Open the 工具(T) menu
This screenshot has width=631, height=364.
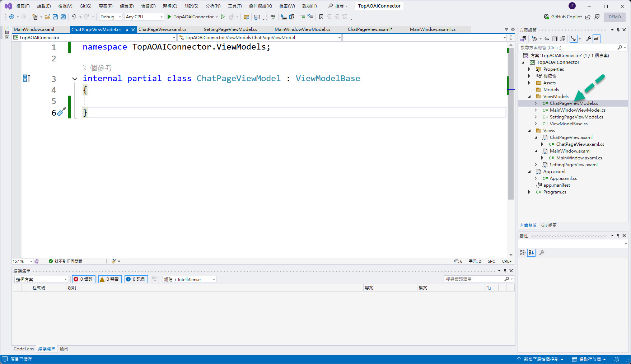click(235, 6)
